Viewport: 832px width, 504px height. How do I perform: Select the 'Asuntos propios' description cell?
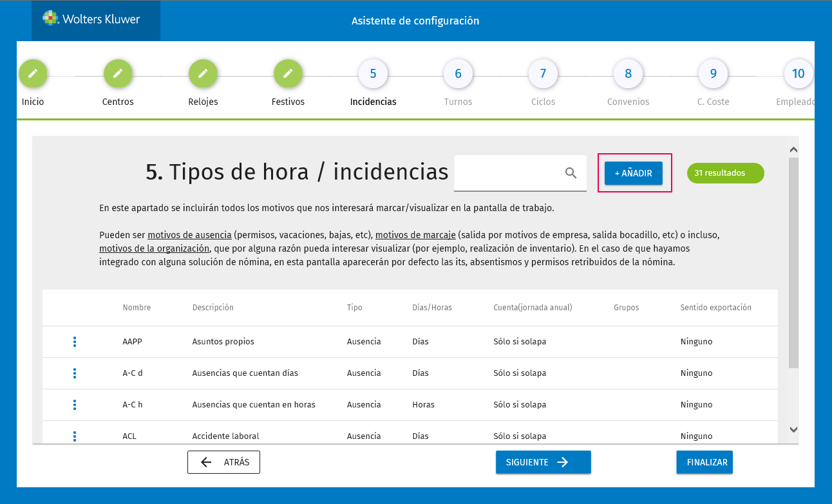pyautogui.click(x=223, y=342)
